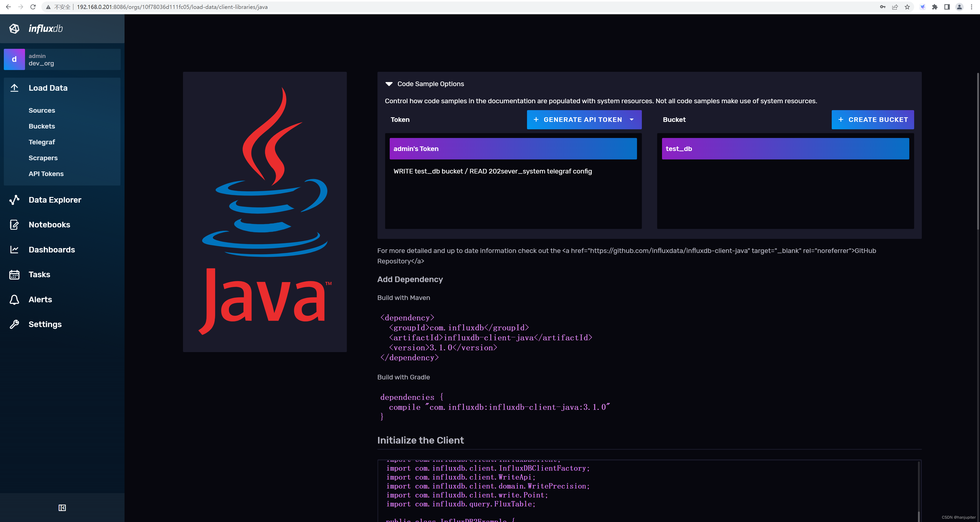This screenshot has width=980, height=522.
Task: Open Notebooks via its pencil icon
Action: tap(15, 225)
